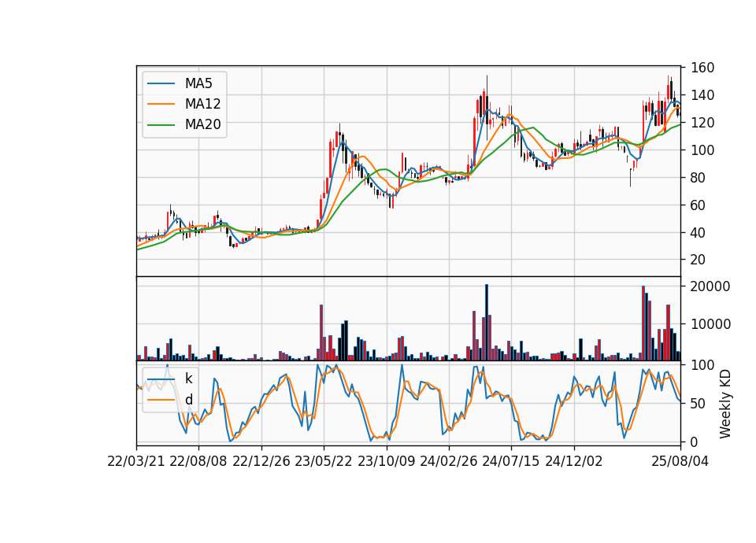This screenshot has height=543, width=756.
Task: Click the 24/02/26 date tick label
Action: coord(448,461)
